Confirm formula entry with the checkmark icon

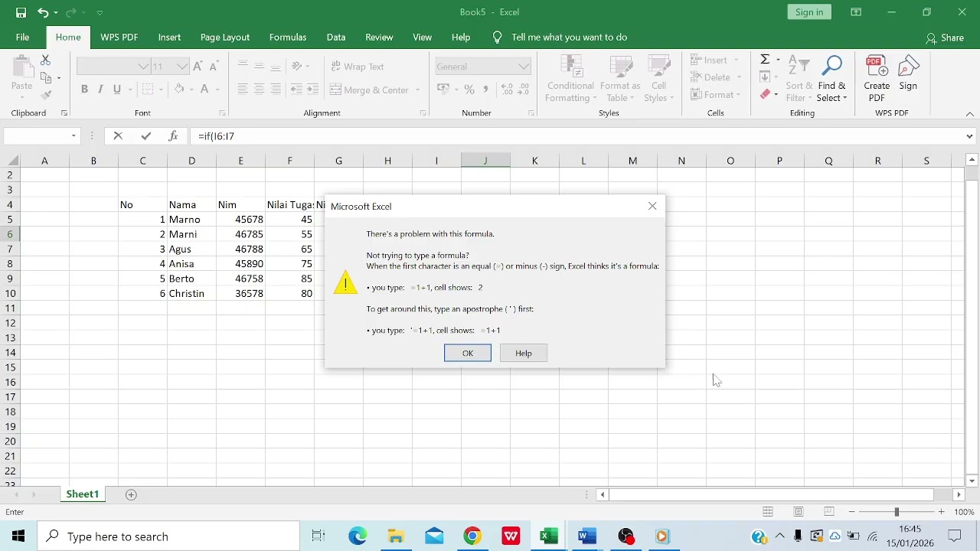click(x=145, y=136)
